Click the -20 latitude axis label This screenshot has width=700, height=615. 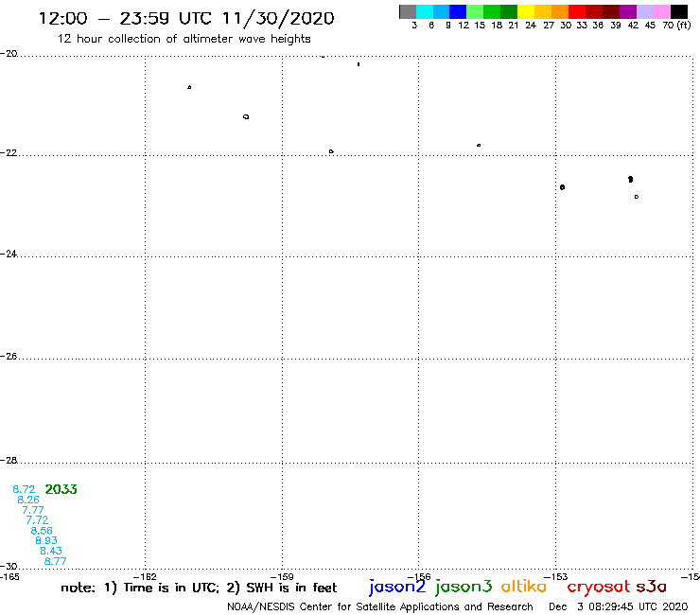tap(9, 54)
